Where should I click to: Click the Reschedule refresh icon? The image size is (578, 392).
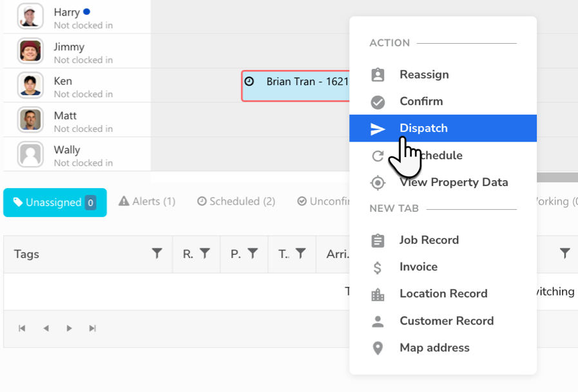(x=378, y=155)
